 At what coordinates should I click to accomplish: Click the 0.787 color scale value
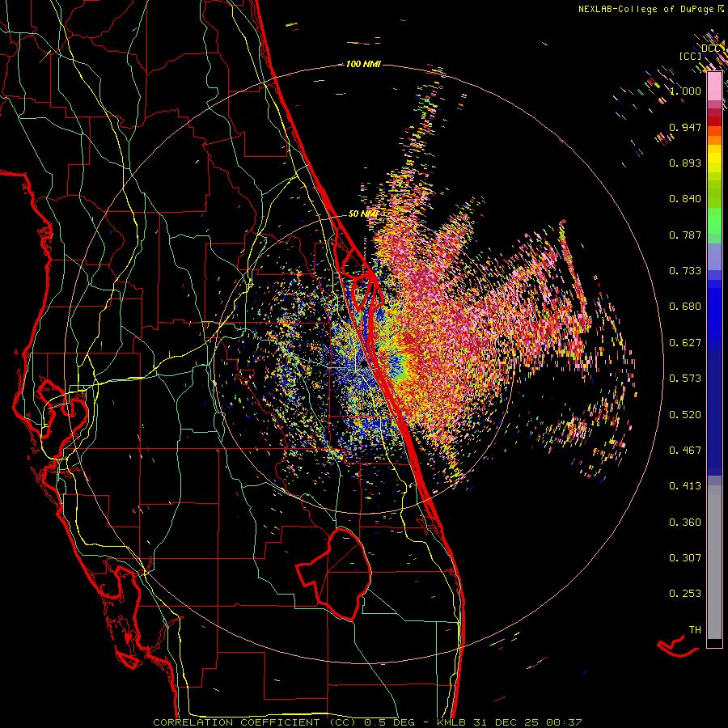(685, 235)
